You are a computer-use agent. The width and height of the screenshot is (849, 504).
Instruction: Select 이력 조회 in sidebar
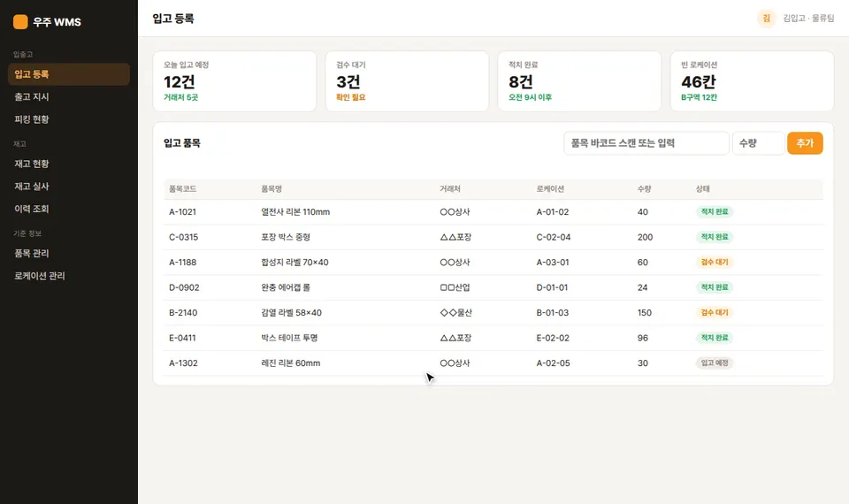point(69,209)
